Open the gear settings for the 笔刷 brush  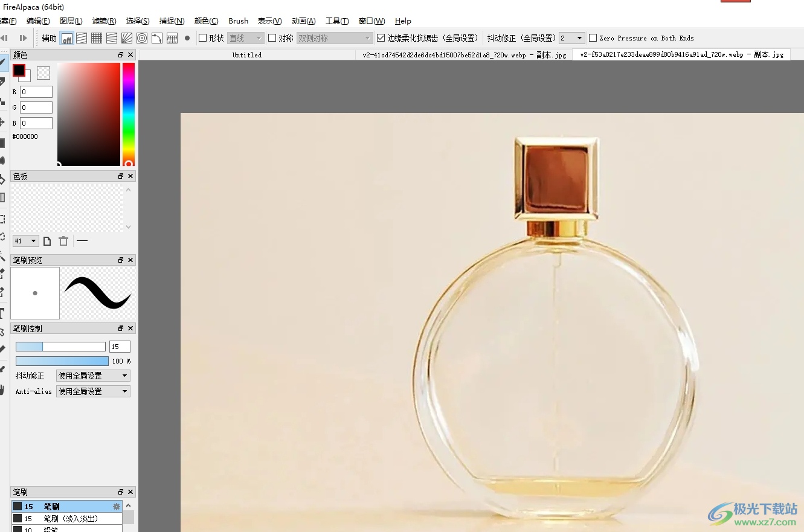(x=117, y=507)
